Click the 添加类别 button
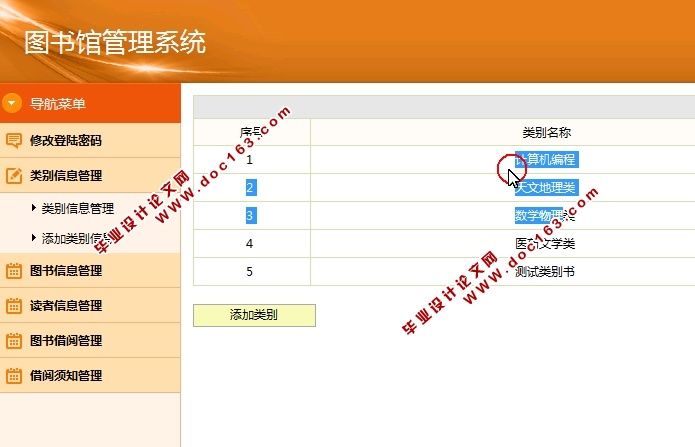 tap(254, 315)
